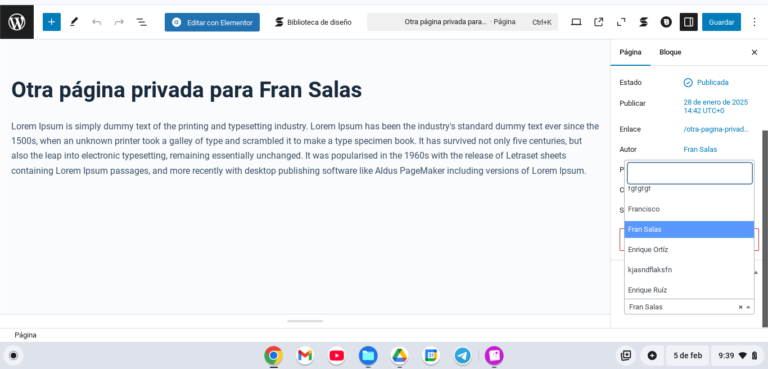
Task: Click the Publicada status link
Action: [x=706, y=82]
